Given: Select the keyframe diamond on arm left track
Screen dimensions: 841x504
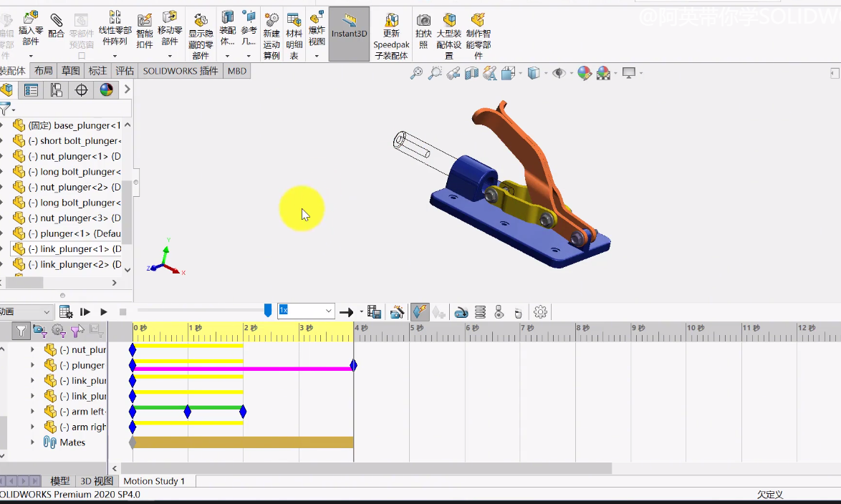Looking at the screenshot, I should [x=188, y=411].
